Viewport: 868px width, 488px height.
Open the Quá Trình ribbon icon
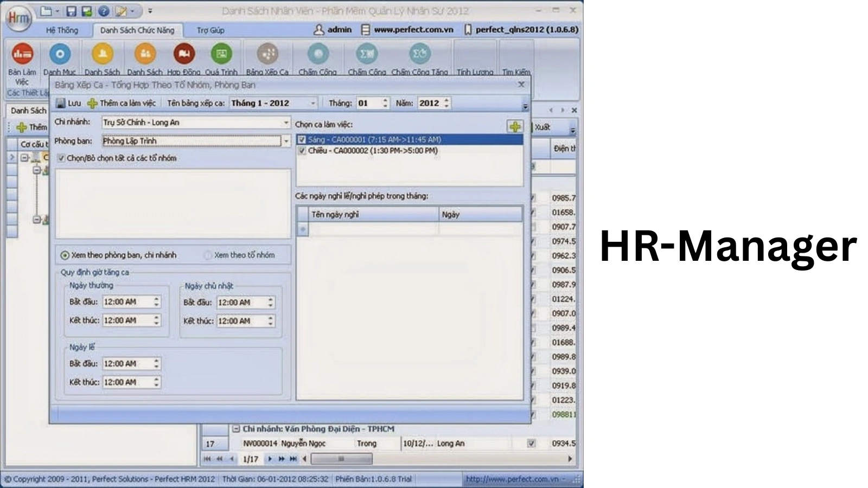coord(221,54)
